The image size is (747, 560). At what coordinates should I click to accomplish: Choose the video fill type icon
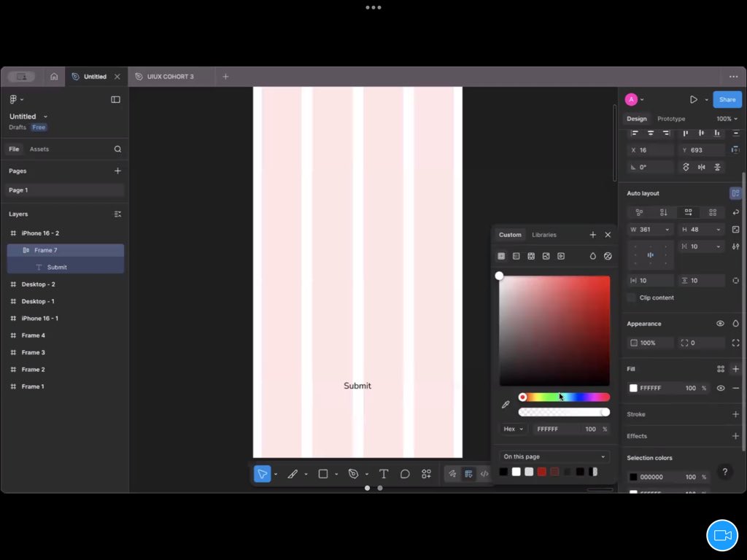561,256
